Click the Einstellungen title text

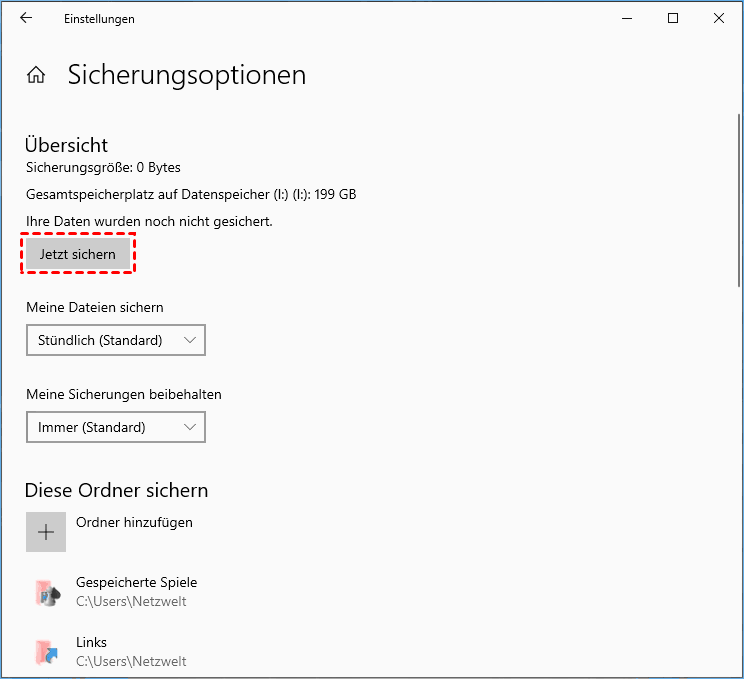click(99, 19)
